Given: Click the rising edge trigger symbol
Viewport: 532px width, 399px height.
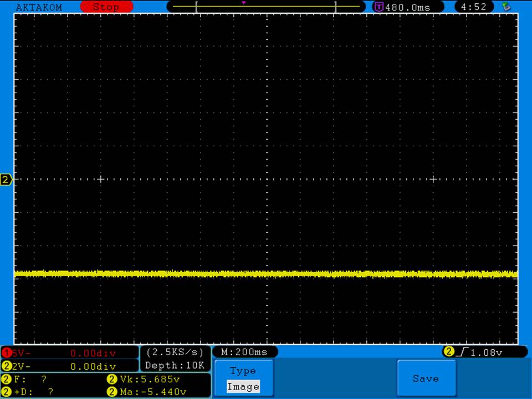Looking at the screenshot, I should pyautogui.click(x=460, y=352).
